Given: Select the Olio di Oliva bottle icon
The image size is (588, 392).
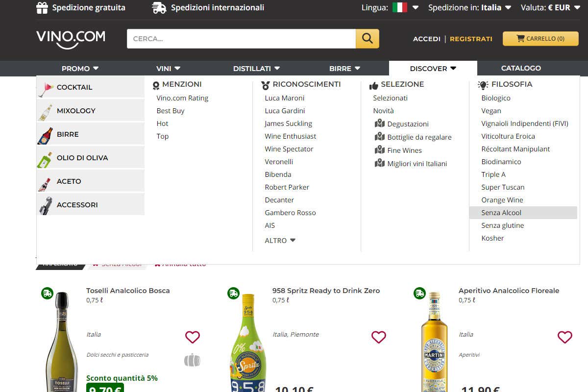Looking at the screenshot, I should (45, 159).
